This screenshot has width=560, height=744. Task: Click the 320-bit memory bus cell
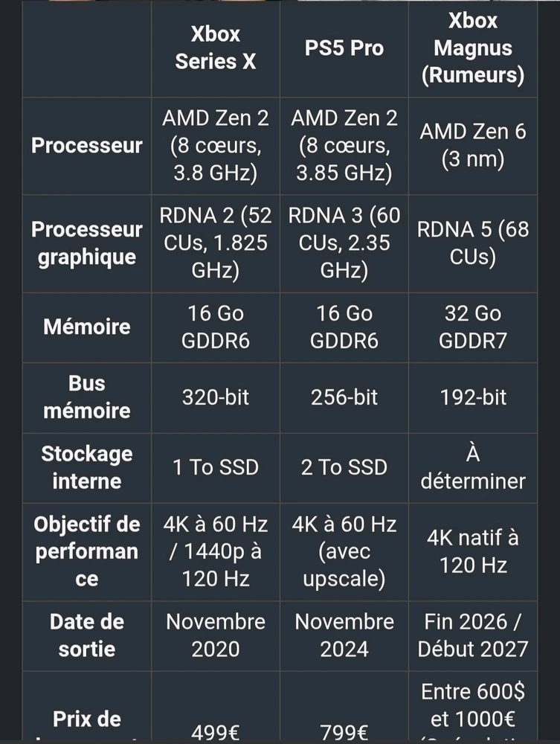216,397
